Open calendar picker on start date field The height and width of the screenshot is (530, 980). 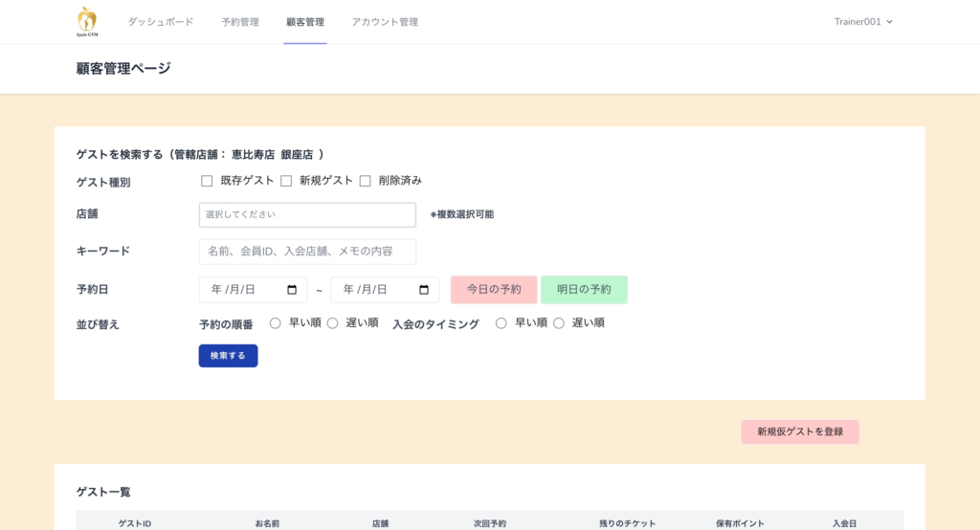click(292, 290)
